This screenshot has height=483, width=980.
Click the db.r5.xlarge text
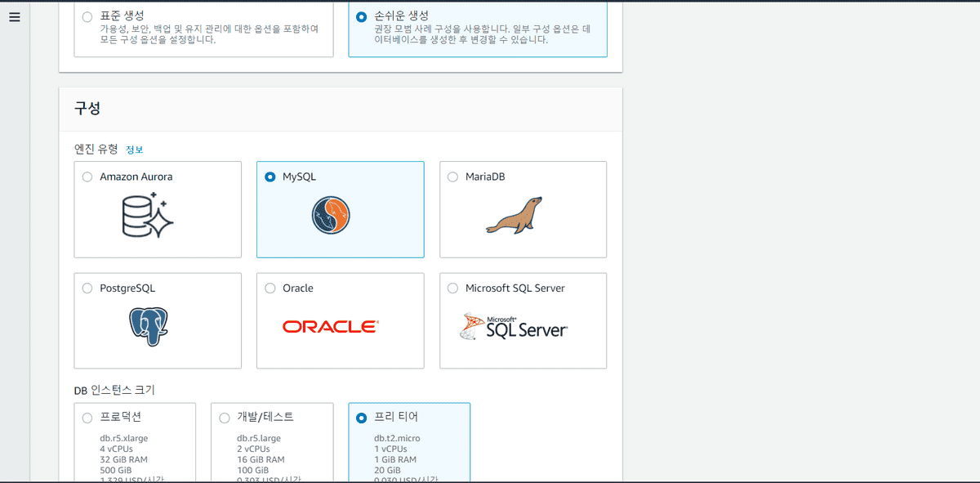(124, 438)
